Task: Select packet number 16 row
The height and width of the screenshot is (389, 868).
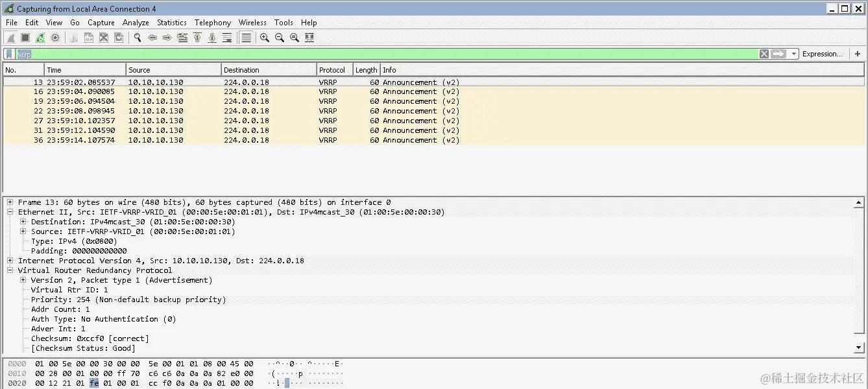Action: click(x=433, y=91)
